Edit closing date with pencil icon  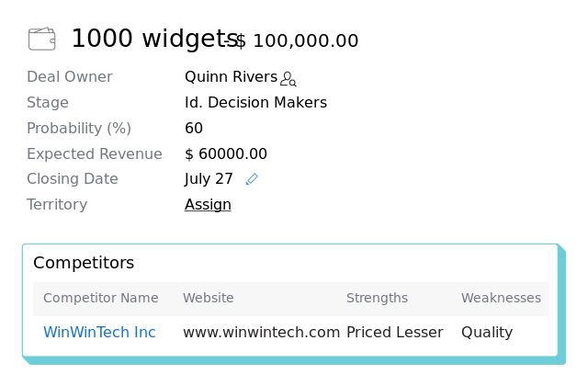point(252,179)
